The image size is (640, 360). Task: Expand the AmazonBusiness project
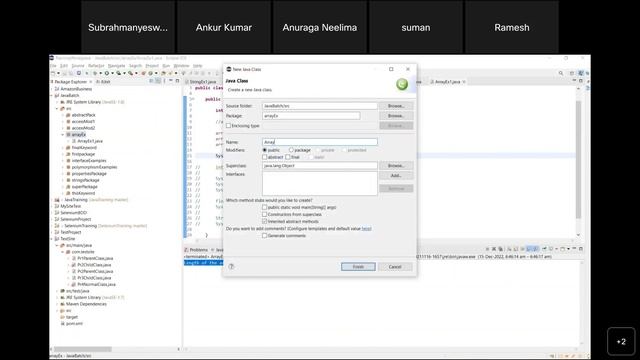[52, 89]
